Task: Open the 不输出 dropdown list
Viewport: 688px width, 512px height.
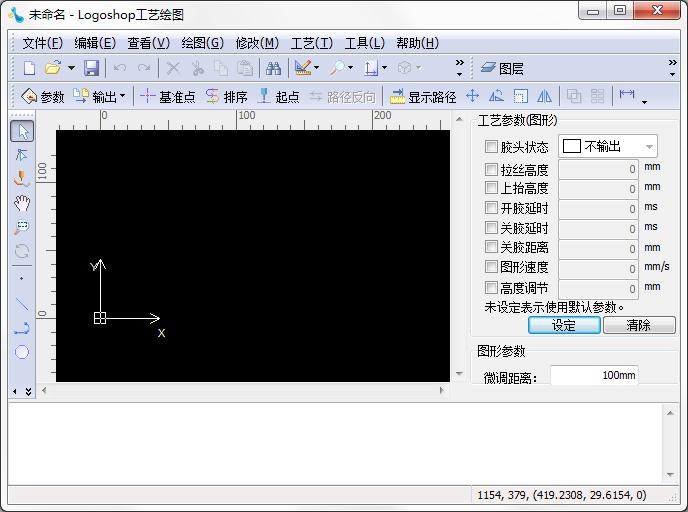Action: point(649,147)
